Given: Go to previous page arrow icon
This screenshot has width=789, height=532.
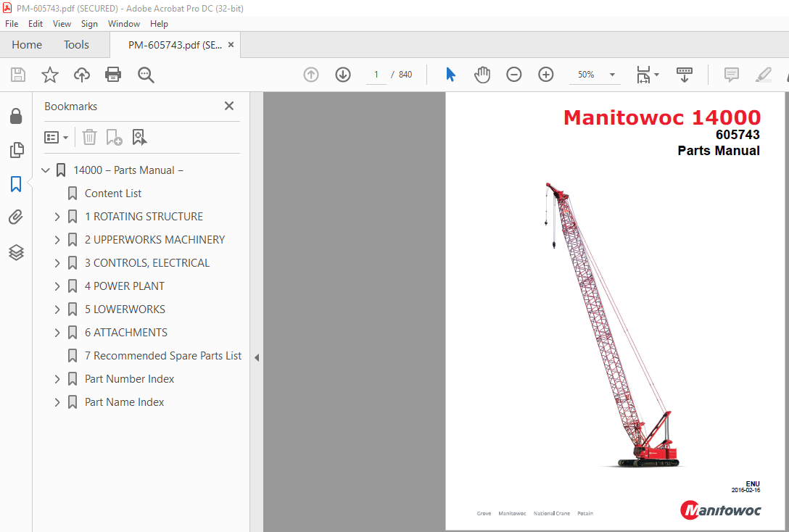Looking at the screenshot, I should [x=311, y=75].
